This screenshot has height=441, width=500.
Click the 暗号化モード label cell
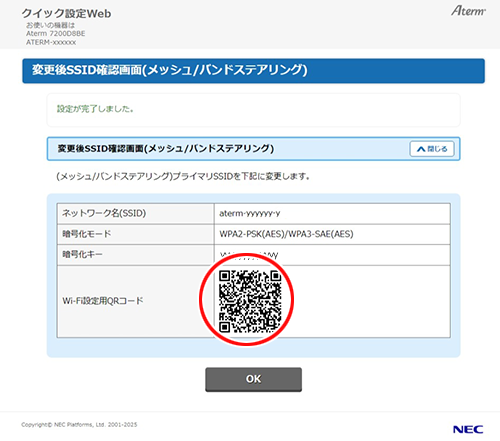[x=136, y=234]
